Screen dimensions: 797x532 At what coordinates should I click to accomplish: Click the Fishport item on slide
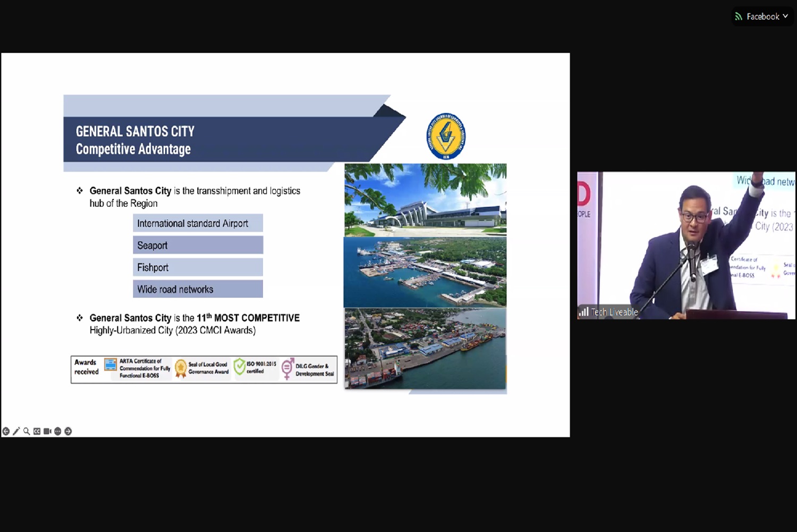click(x=198, y=267)
